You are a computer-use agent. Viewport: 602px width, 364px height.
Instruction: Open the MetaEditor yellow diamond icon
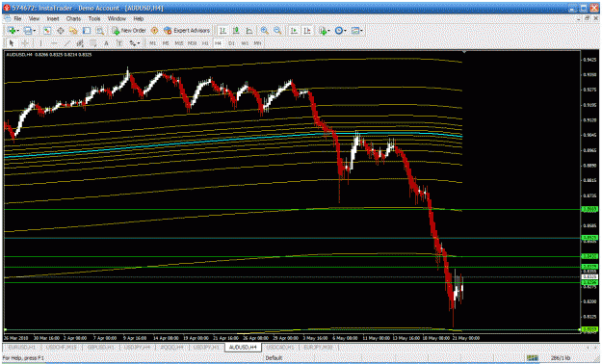[x=154, y=31]
